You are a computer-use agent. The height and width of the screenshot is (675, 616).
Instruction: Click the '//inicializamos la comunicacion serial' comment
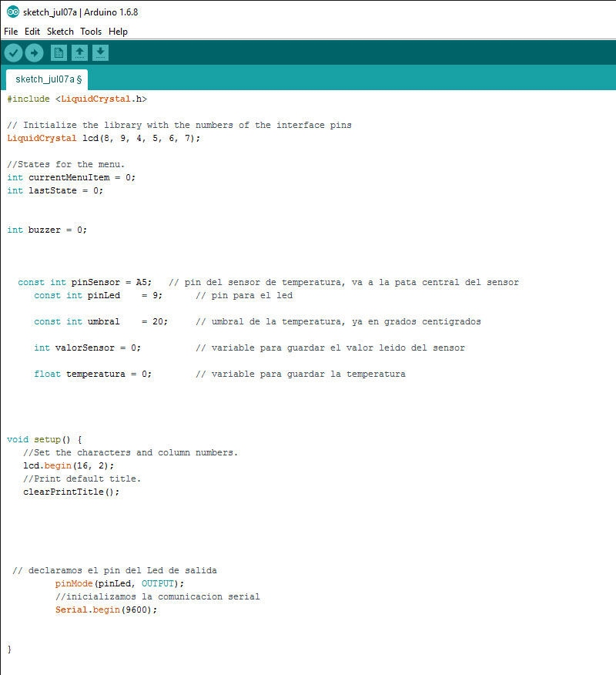pyautogui.click(x=157, y=596)
